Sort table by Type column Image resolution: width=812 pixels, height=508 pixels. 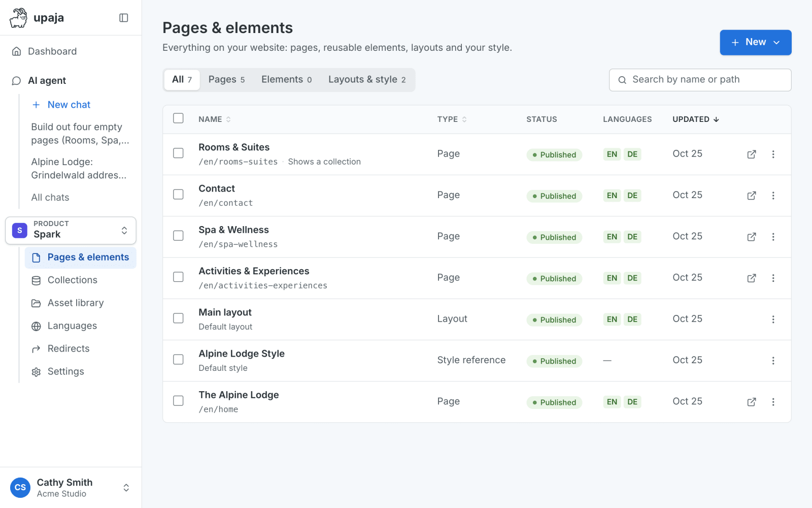pyautogui.click(x=452, y=119)
